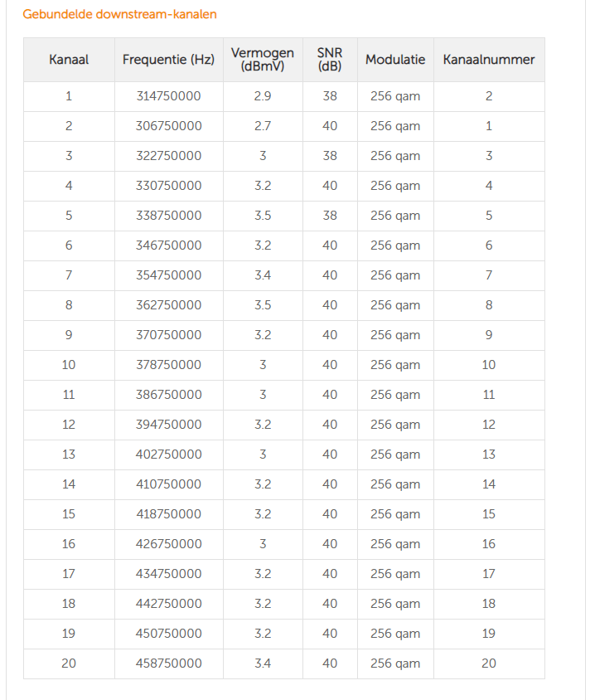
Task: Click the 2.9 power value cell
Action: coord(263,96)
